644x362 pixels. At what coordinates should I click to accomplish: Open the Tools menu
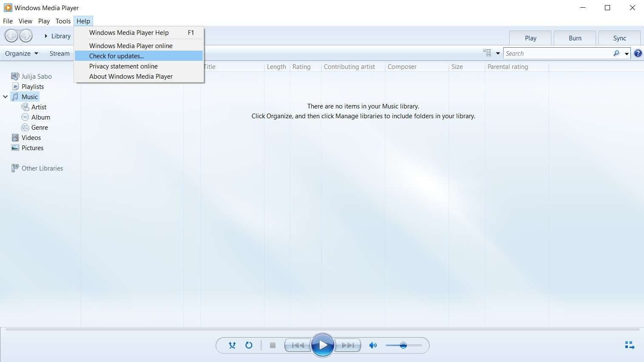tap(63, 21)
